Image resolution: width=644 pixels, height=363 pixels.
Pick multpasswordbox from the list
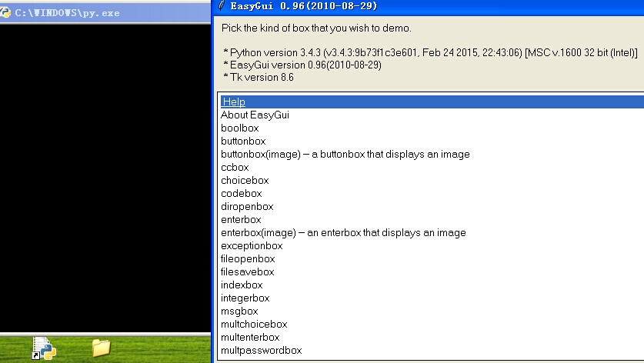point(261,350)
